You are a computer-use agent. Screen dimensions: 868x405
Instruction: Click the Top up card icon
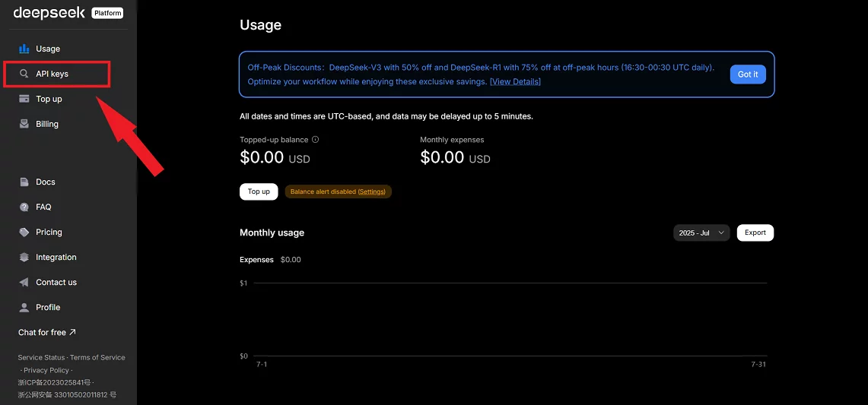24,99
